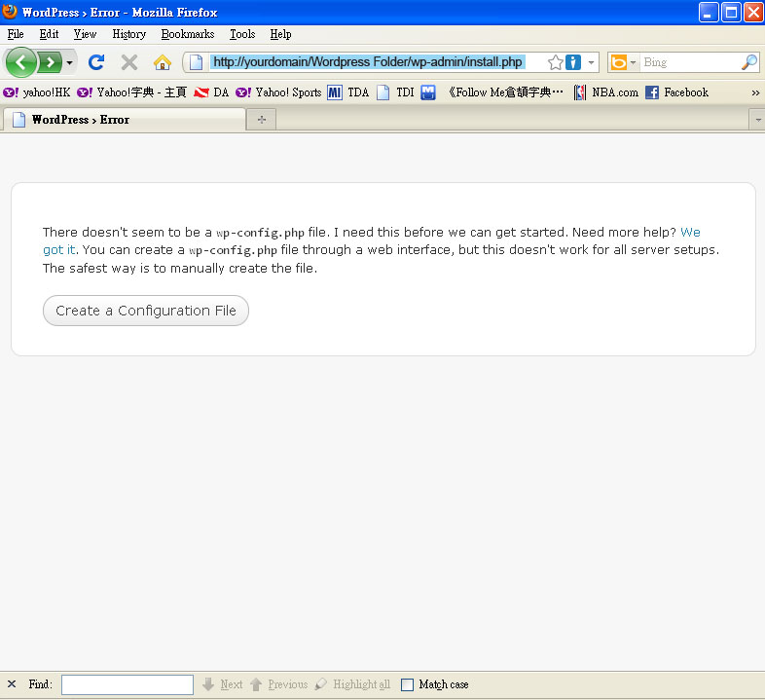This screenshot has height=700, width=765.
Task: Open the TDI bookmark
Action: click(396, 92)
